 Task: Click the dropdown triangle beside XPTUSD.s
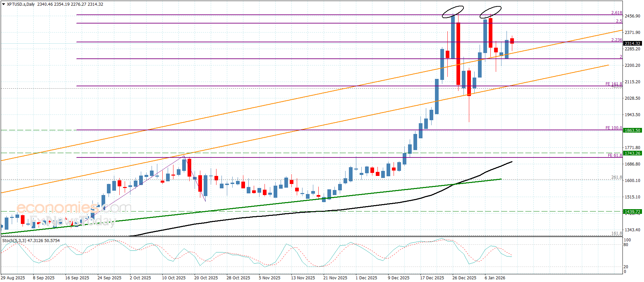click(x=4, y=4)
